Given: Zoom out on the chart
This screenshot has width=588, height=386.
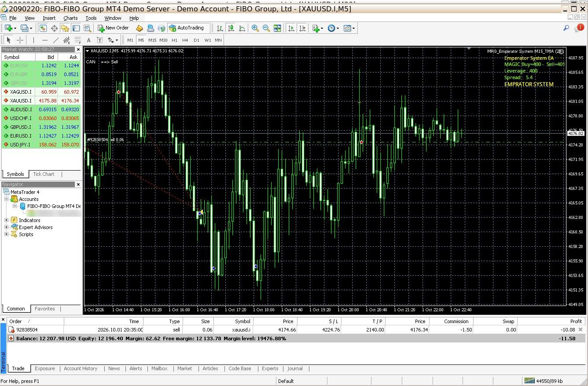Looking at the screenshot, I should [266, 28].
